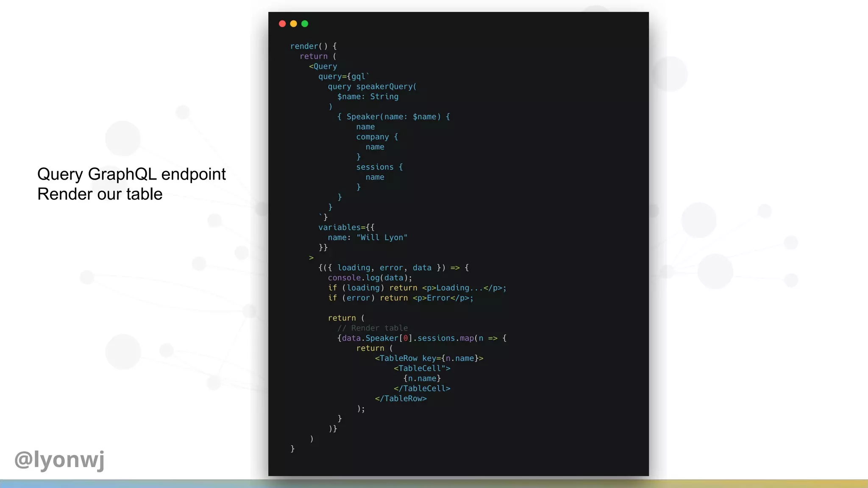Click the 'console.log(data);' line
868x488 pixels.
point(370,278)
